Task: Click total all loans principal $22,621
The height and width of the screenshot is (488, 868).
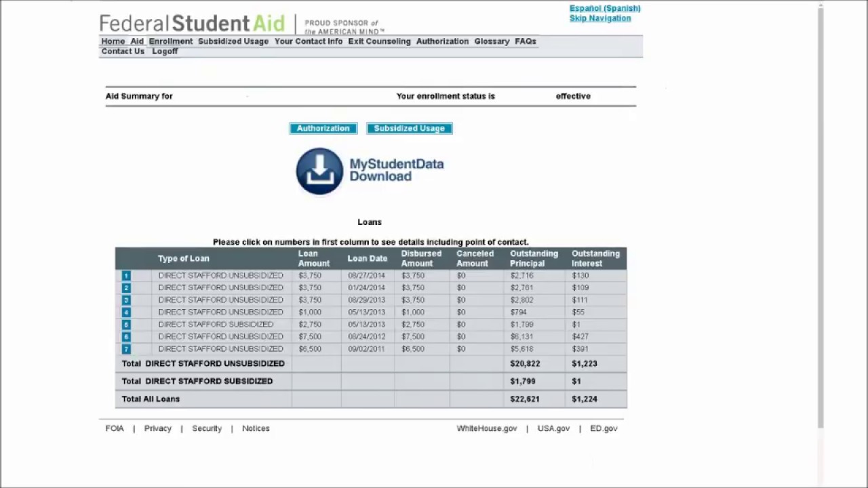Action: coord(525,399)
